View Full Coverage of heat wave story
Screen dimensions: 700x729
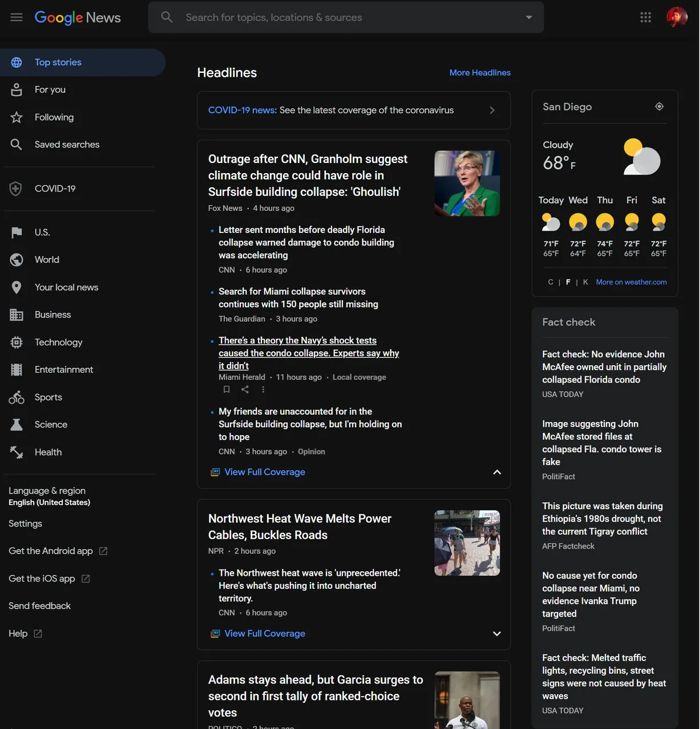coord(265,633)
